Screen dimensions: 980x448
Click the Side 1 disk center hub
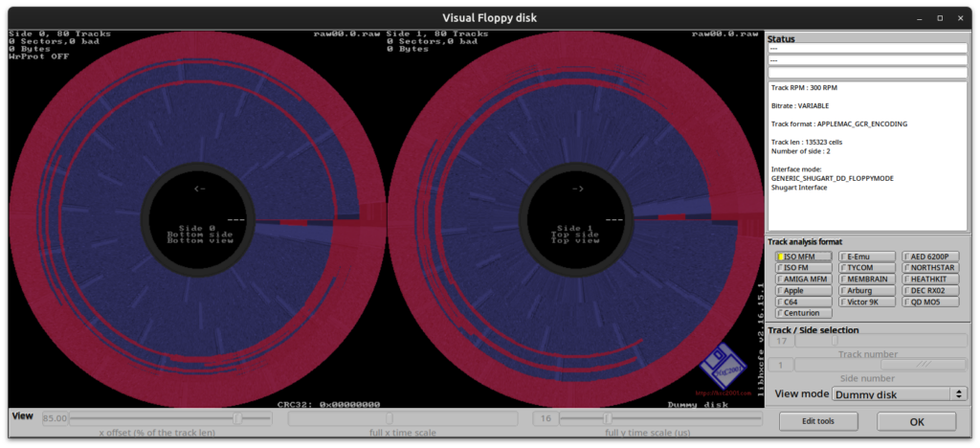(577, 218)
